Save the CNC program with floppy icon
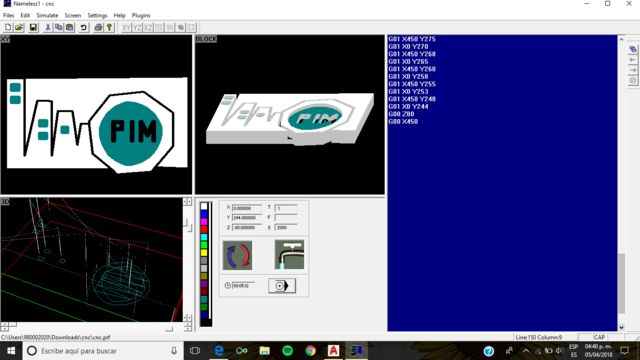This screenshot has width=640, height=360. 33,27
